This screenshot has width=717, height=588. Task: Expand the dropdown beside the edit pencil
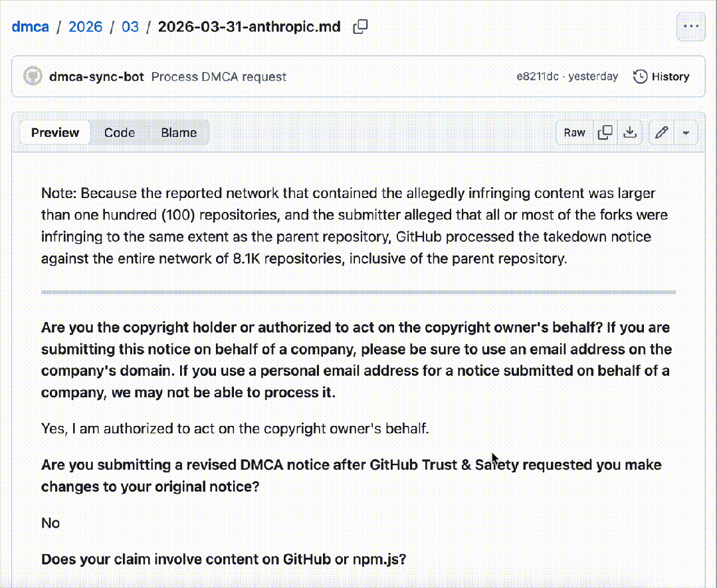coord(686,132)
